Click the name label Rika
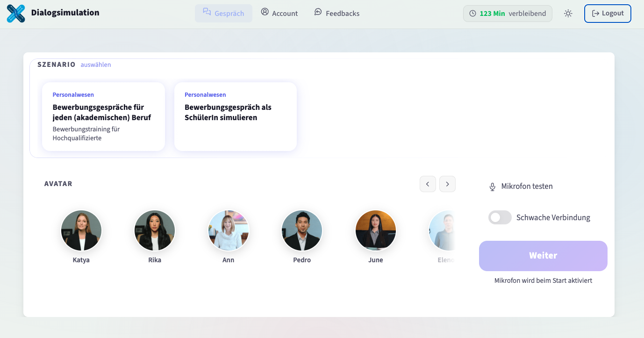The height and width of the screenshot is (338, 644). pyautogui.click(x=155, y=260)
